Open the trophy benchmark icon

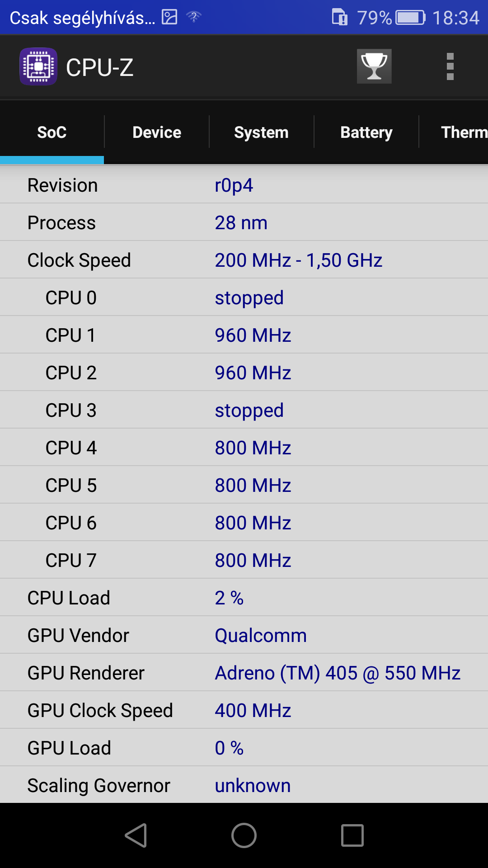[x=374, y=66]
